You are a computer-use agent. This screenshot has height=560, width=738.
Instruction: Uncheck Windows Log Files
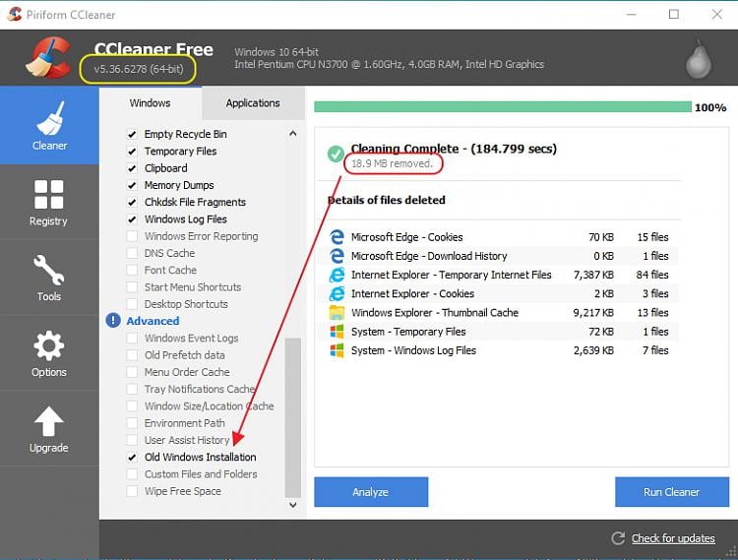point(132,219)
